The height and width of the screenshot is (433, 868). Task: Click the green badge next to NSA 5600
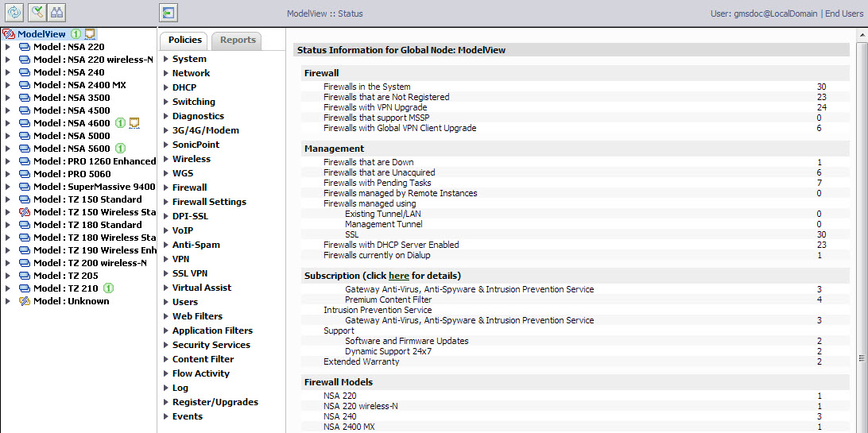[x=120, y=149]
